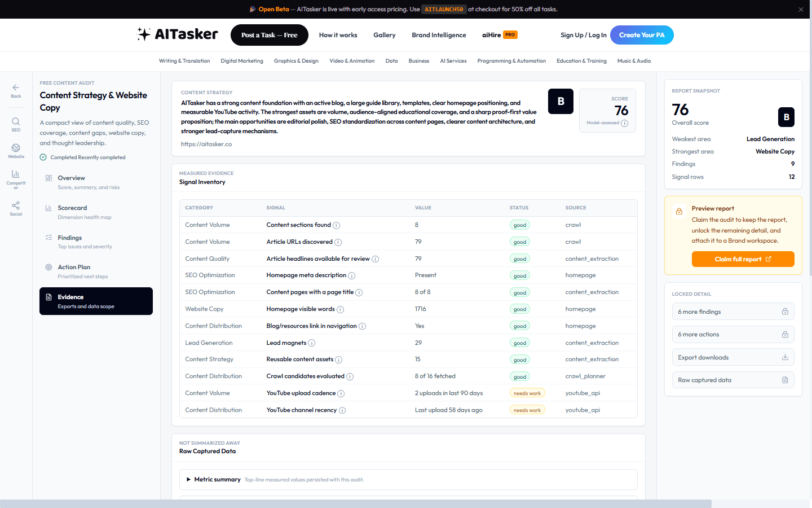The height and width of the screenshot is (508, 812).
Task: Open the Gallery page
Action: tap(385, 35)
